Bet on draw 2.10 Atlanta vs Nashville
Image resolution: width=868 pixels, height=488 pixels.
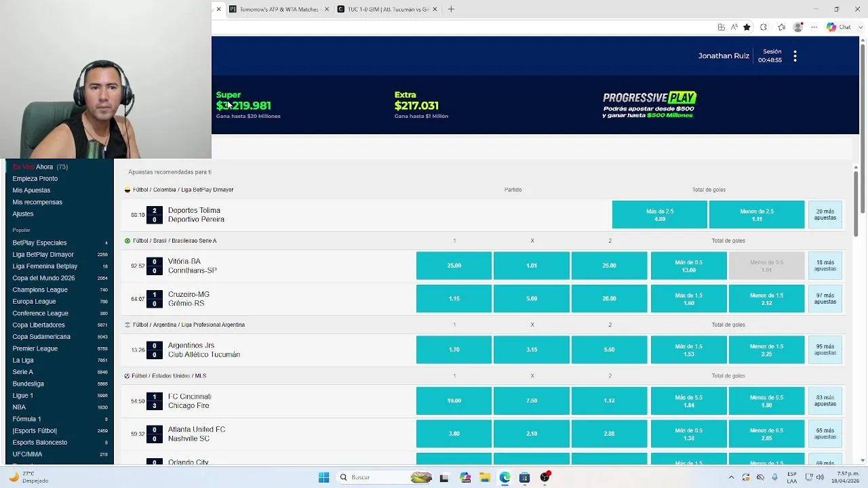(532, 434)
